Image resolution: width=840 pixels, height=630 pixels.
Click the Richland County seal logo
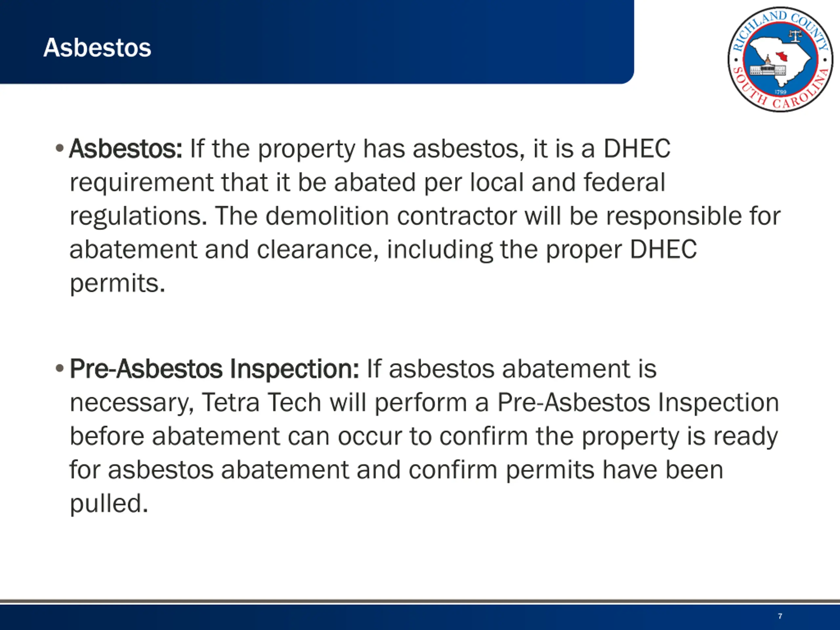click(x=780, y=60)
